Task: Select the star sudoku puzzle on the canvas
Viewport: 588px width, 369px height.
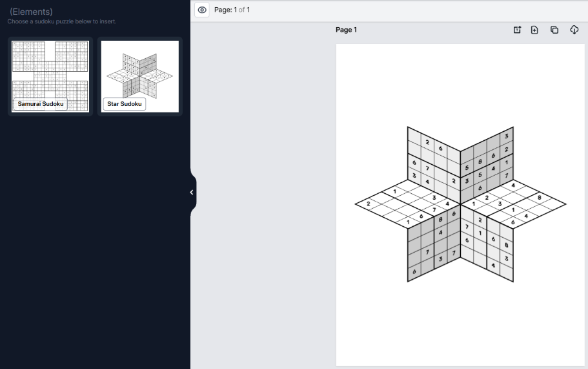Action: point(460,204)
